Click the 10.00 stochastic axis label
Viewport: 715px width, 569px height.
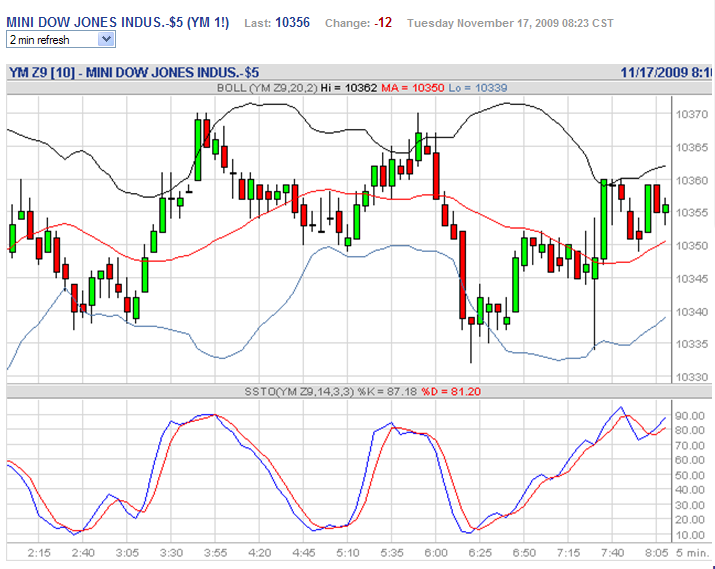690,534
